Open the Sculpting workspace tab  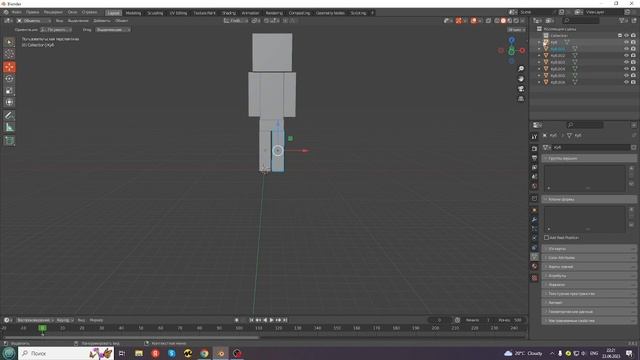155,13
